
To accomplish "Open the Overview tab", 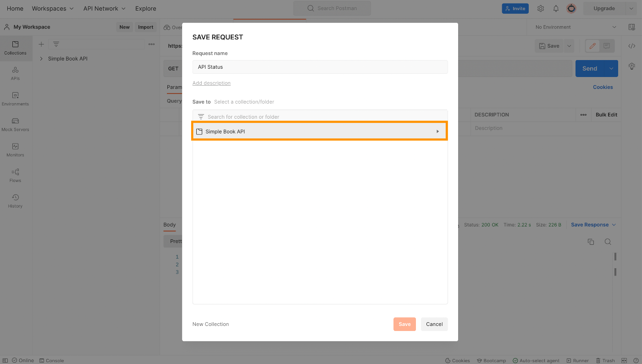I will pyautogui.click(x=173, y=28).
